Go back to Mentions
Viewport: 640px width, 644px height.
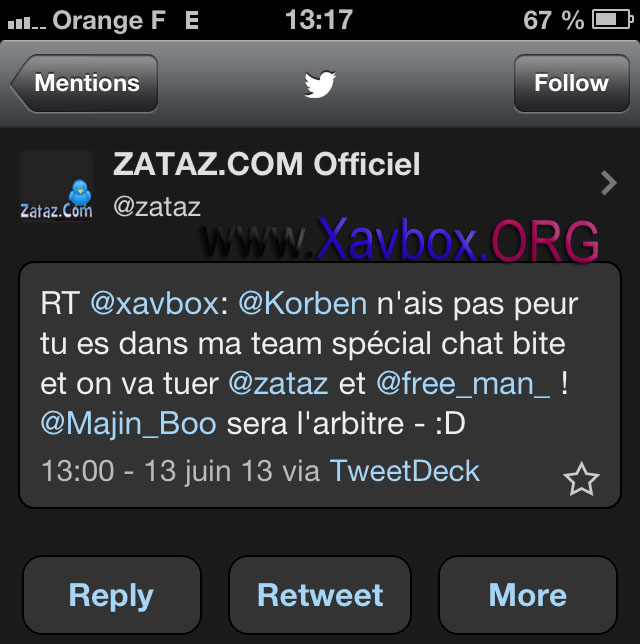[84, 83]
